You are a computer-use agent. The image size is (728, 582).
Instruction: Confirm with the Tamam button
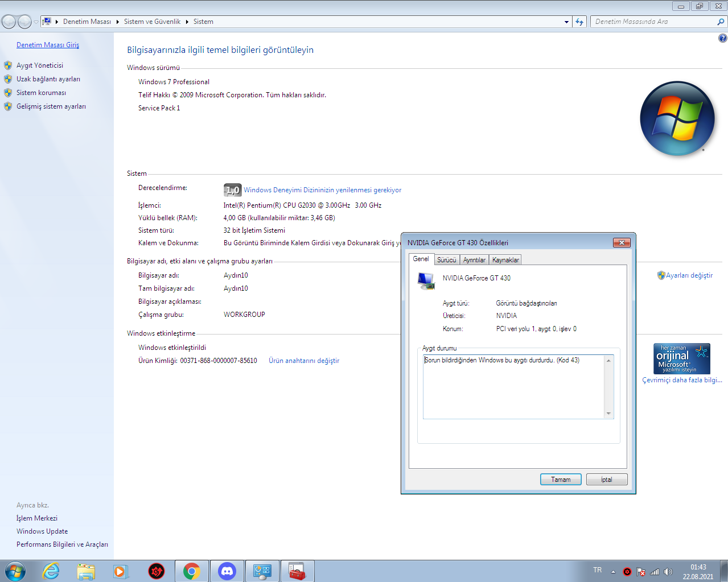[x=561, y=480]
